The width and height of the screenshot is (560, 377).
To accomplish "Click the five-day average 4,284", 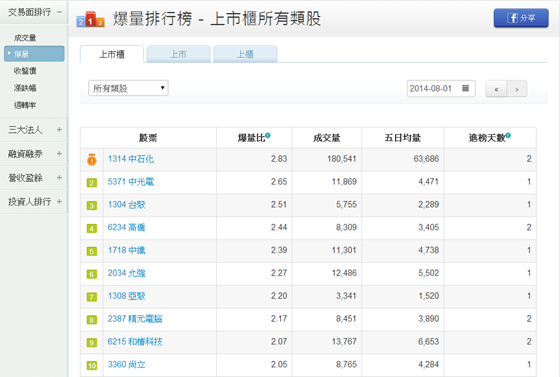I will click(x=429, y=365).
